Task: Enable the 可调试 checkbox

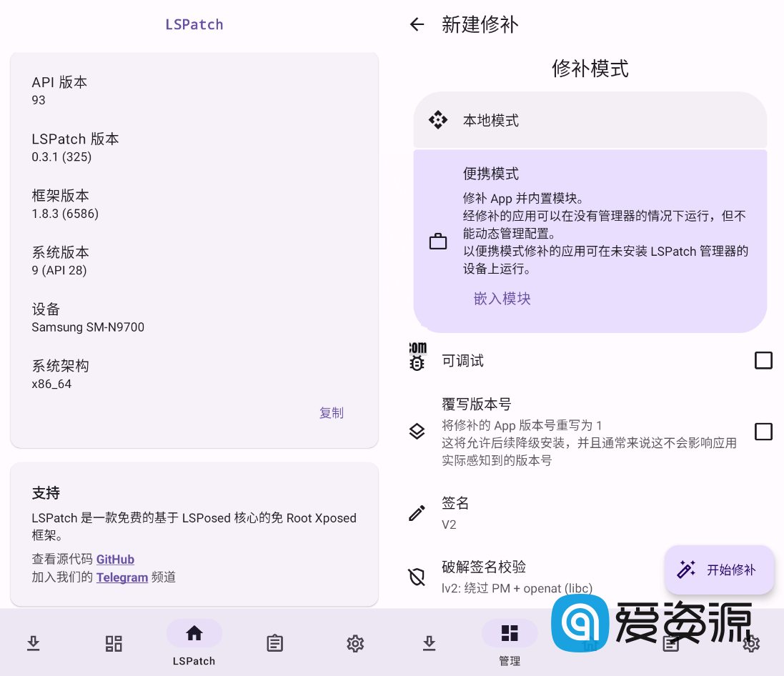Action: [x=763, y=360]
